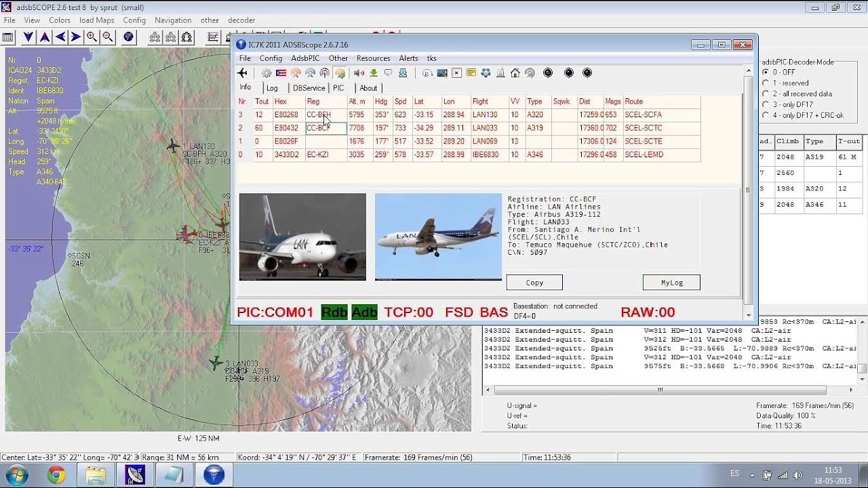
Task: Zoom in on the map with magnifier plus
Action: tap(92, 37)
